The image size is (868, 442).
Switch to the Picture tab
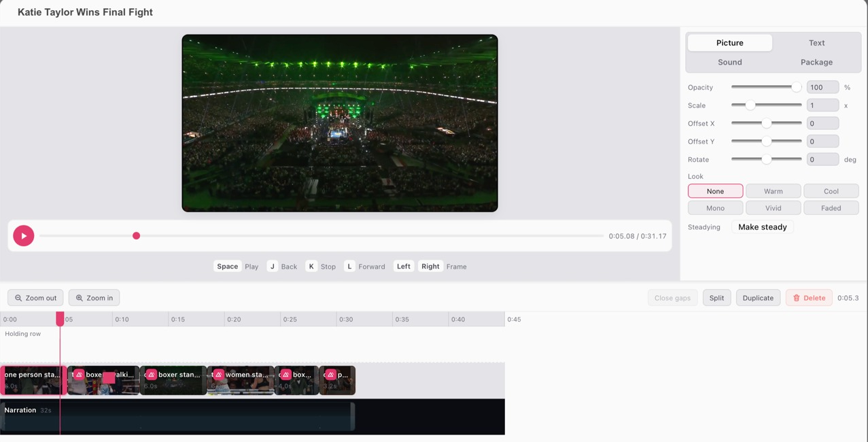pyautogui.click(x=730, y=43)
